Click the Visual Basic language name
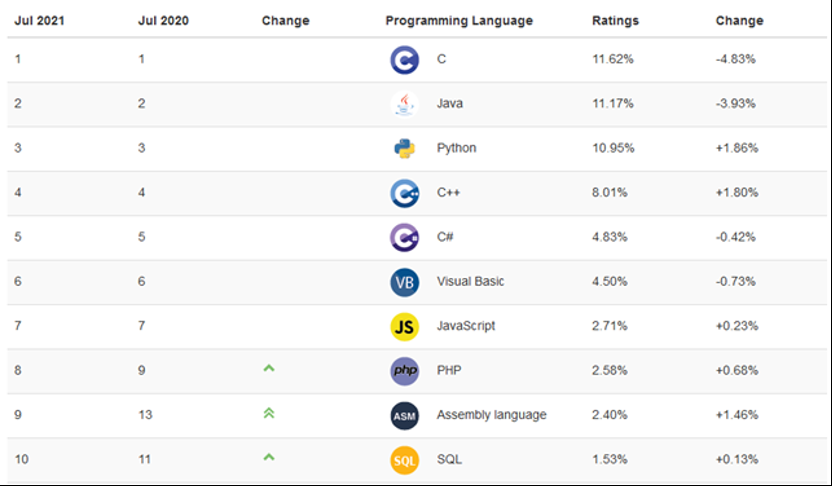The image size is (832, 486). (x=470, y=282)
